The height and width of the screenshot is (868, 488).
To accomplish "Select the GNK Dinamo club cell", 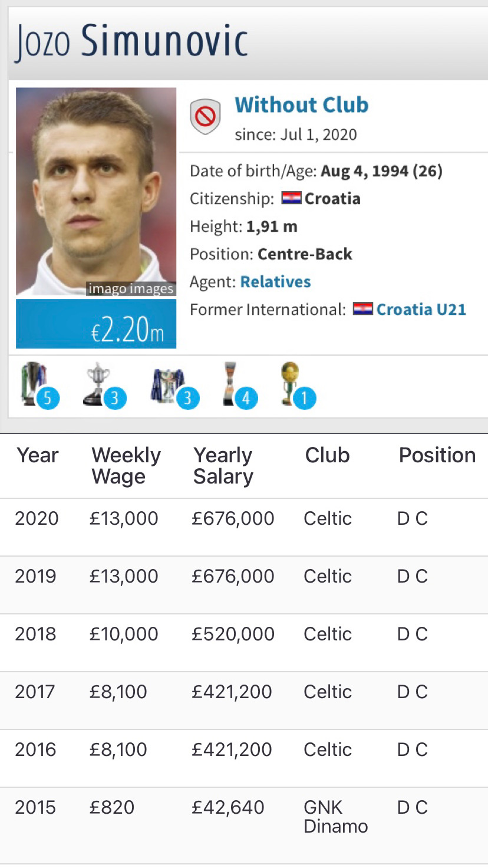I will click(335, 817).
